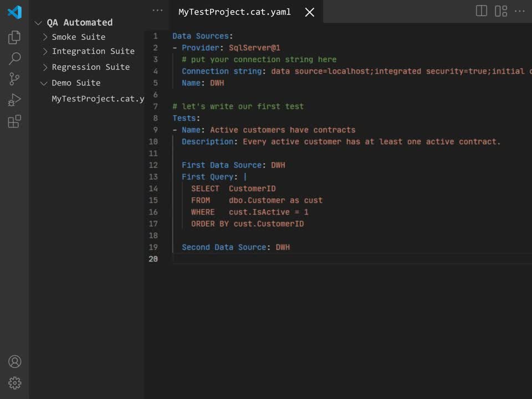Open the Run and Debug view
The image size is (532, 399).
point(14,101)
